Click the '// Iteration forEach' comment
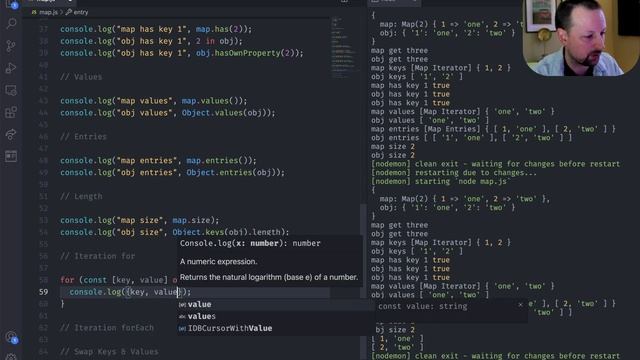The height and width of the screenshot is (360, 640). (x=107, y=328)
